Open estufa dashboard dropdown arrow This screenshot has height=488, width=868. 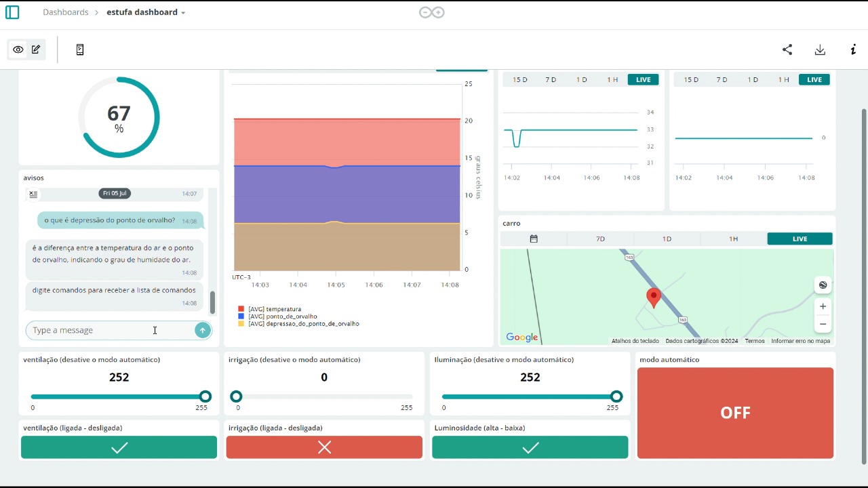click(x=183, y=13)
